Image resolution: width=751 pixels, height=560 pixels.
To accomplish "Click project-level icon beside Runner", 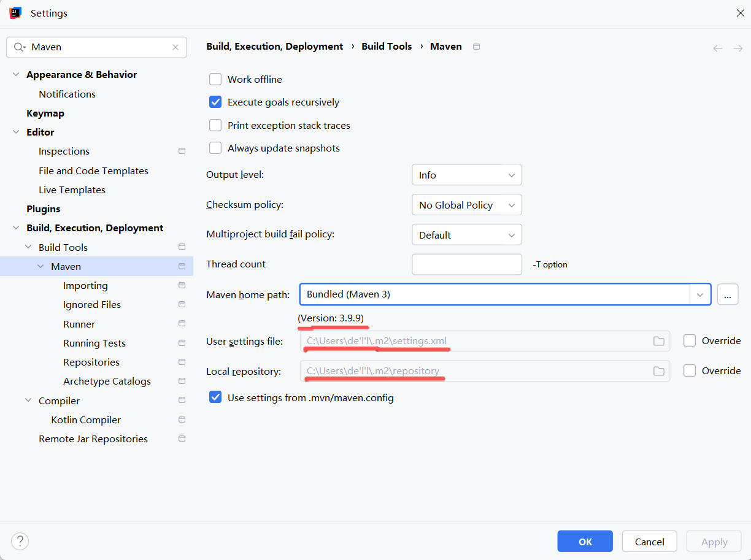I will pyautogui.click(x=182, y=324).
